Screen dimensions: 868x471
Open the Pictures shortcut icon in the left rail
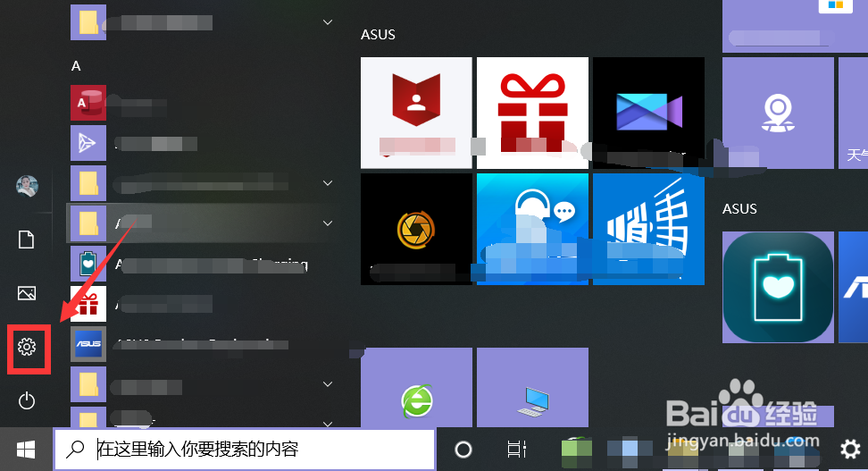point(27,293)
